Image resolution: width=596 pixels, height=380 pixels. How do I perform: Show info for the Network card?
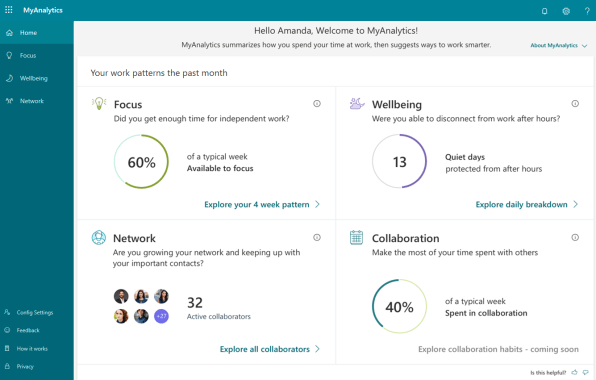pyautogui.click(x=317, y=238)
